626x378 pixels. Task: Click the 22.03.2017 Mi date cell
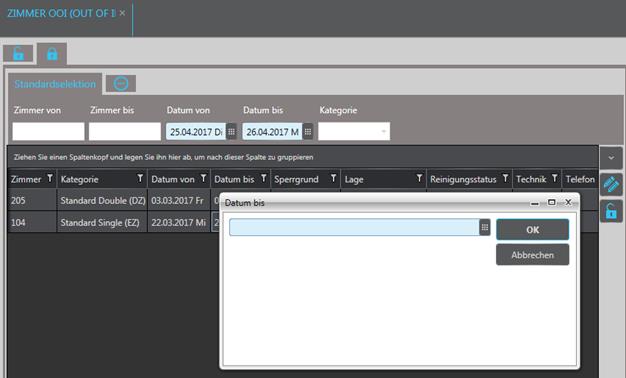pos(179,222)
